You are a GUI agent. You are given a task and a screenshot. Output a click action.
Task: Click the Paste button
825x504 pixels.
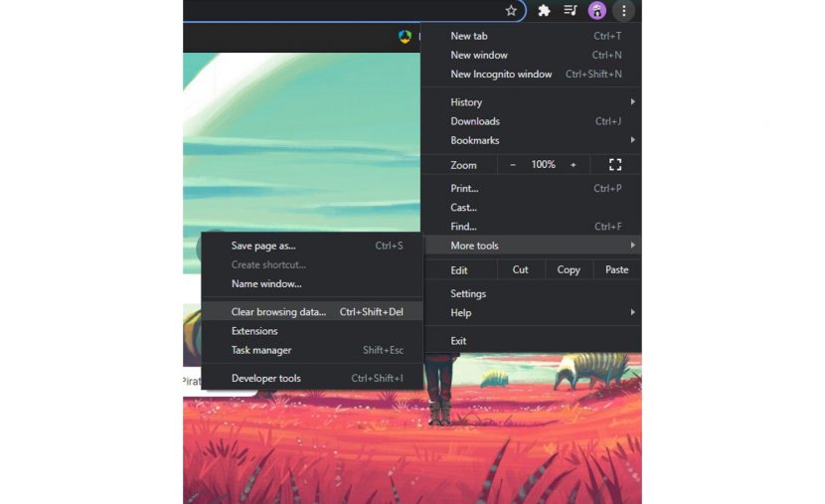(616, 269)
